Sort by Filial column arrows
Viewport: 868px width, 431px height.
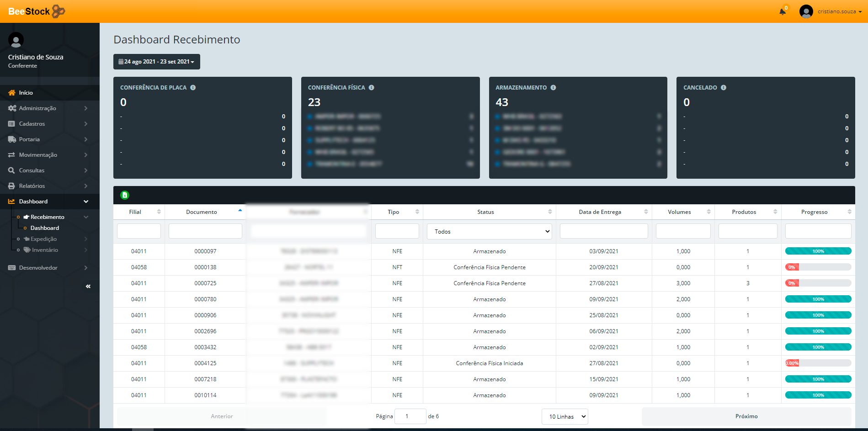coord(159,212)
